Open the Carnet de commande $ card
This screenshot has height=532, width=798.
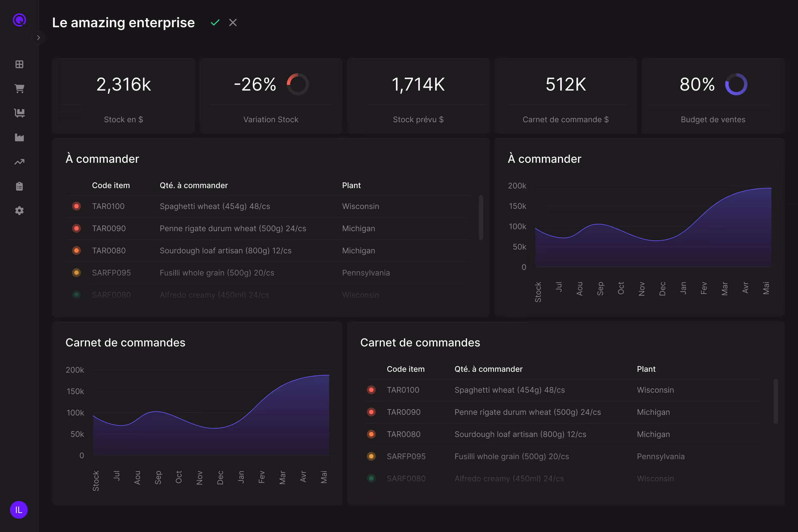click(566, 96)
